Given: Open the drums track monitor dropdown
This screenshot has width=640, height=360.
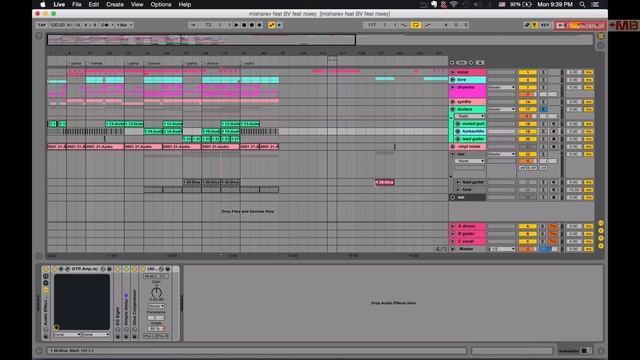Looking at the screenshot, I should 502,87.
